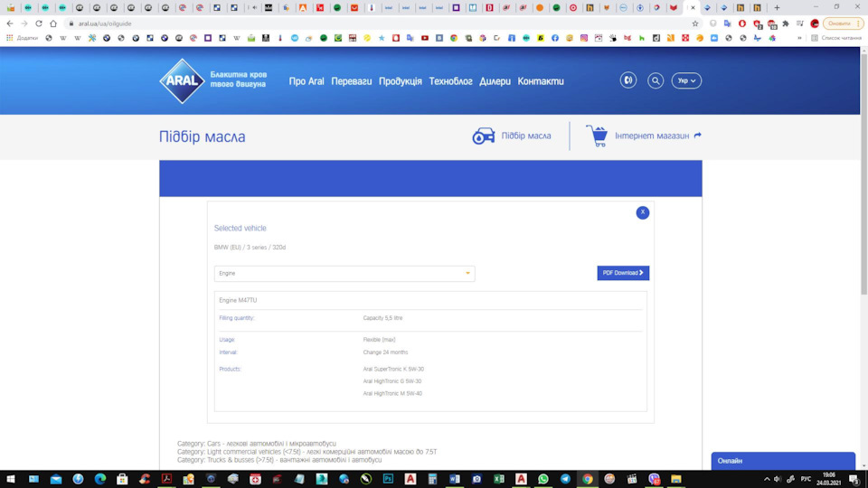Open WhatsApp from the taskbar
The width and height of the screenshot is (868, 488).
click(x=543, y=479)
